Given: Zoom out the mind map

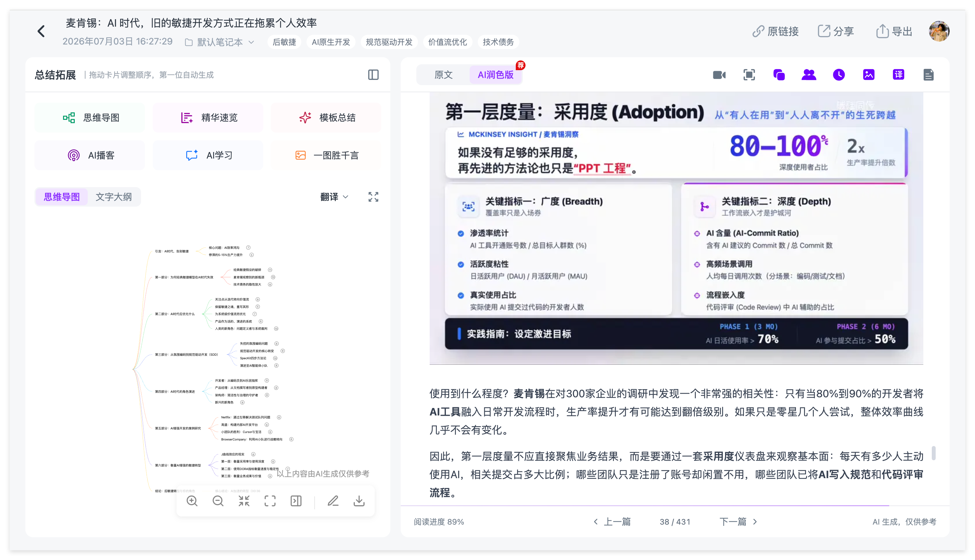Looking at the screenshot, I should pos(218,501).
